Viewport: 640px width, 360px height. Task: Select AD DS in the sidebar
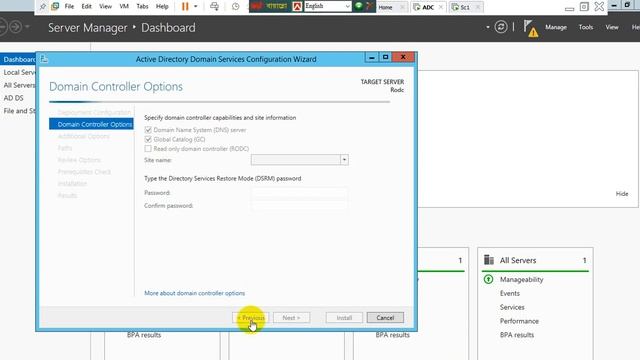coord(13,98)
